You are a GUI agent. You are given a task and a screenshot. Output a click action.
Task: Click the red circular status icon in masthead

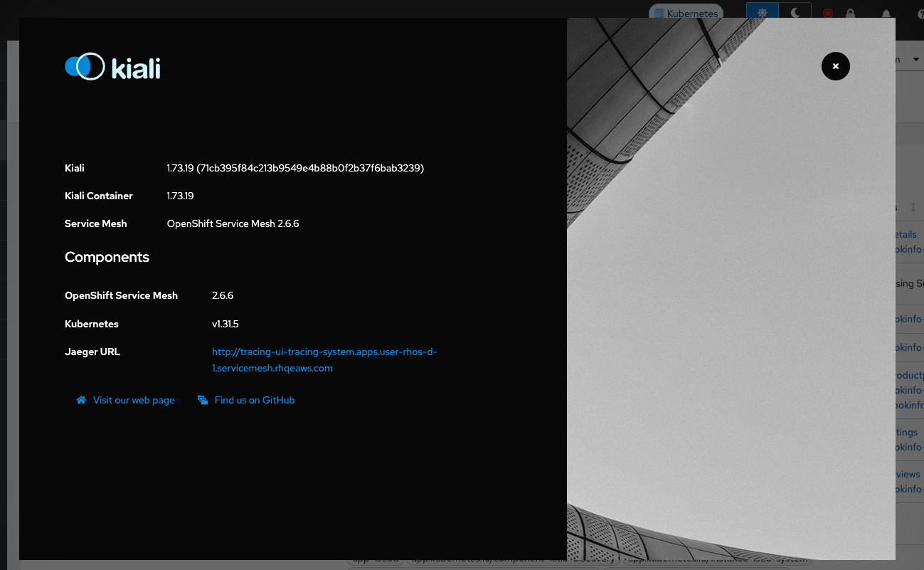828,14
